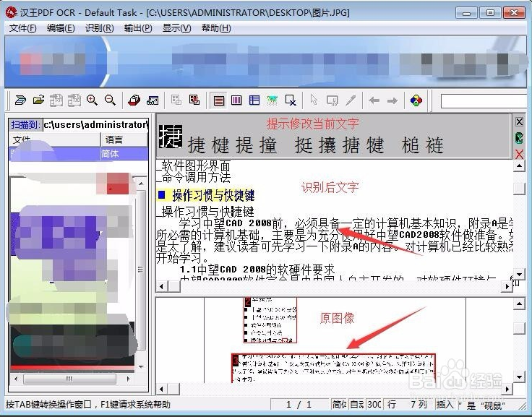The width and height of the screenshot is (532, 417).
Task: Open the 文件(F) menu
Action: click(22, 27)
